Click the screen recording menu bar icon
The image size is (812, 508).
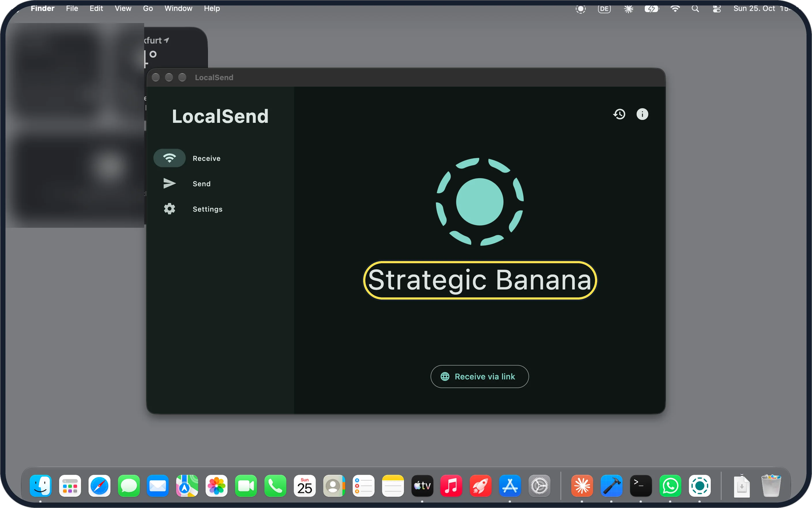580,9
